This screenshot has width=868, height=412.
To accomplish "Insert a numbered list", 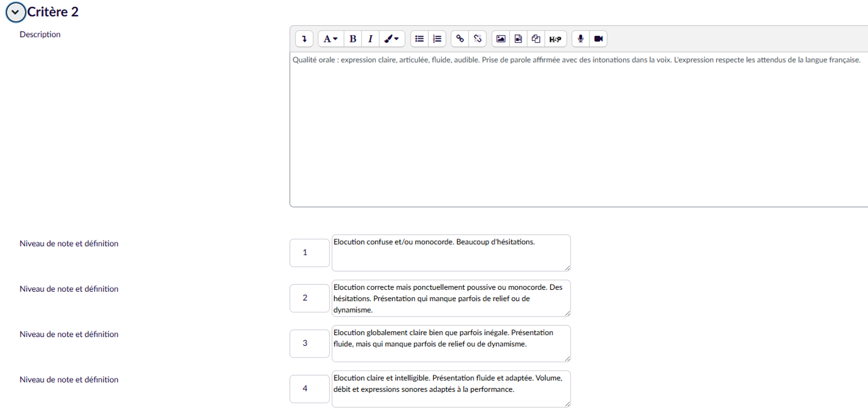I will (x=437, y=39).
